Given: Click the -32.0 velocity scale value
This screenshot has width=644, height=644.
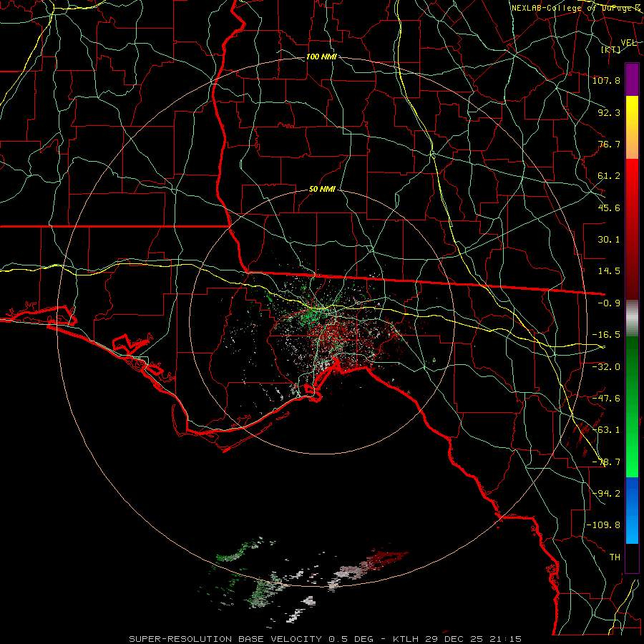Looking at the screenshot, I should (x=606, y=367).
